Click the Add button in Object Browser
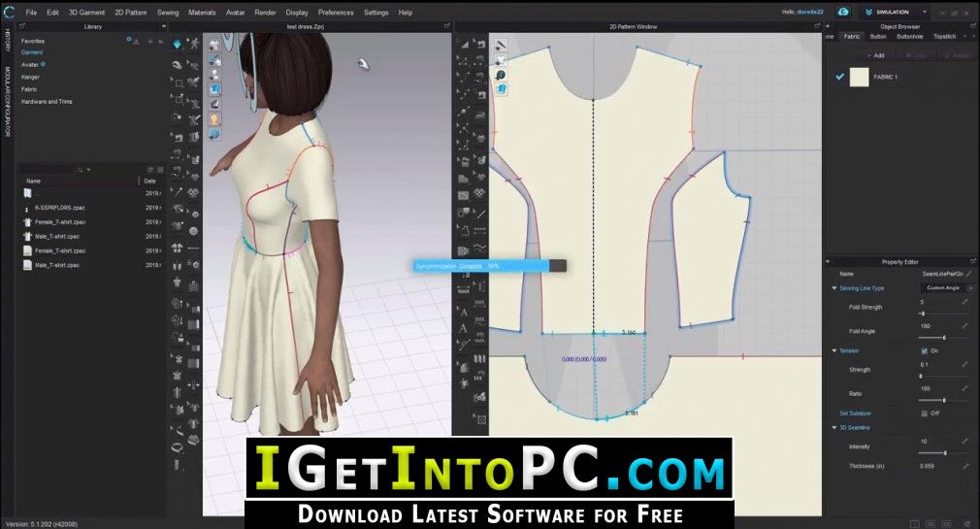 click(875, 55)
